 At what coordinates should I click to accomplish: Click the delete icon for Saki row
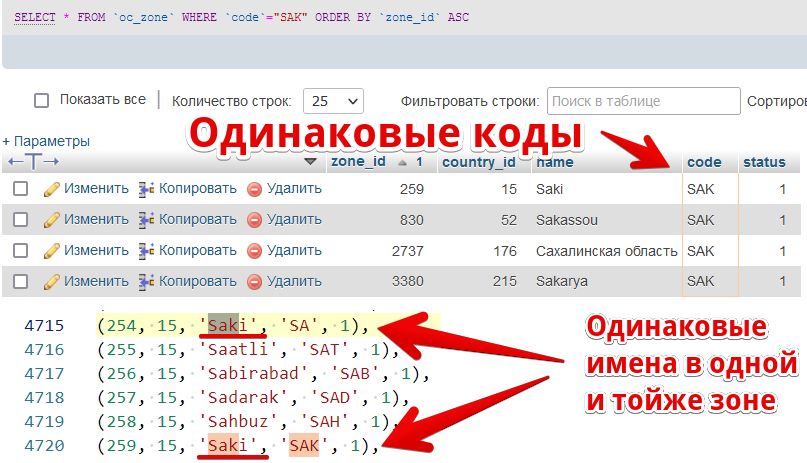255,189
